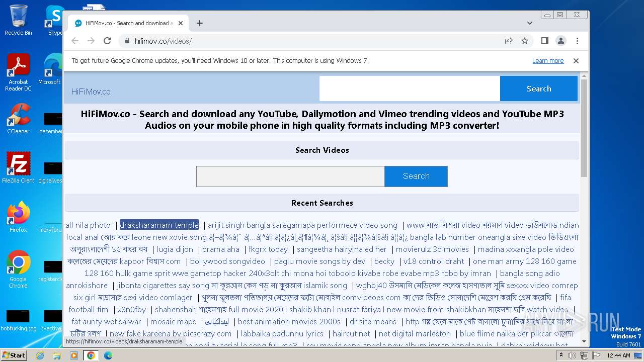Open 'v18 control draht' search link
Screen dimensions: 644x362
[434, 261]
